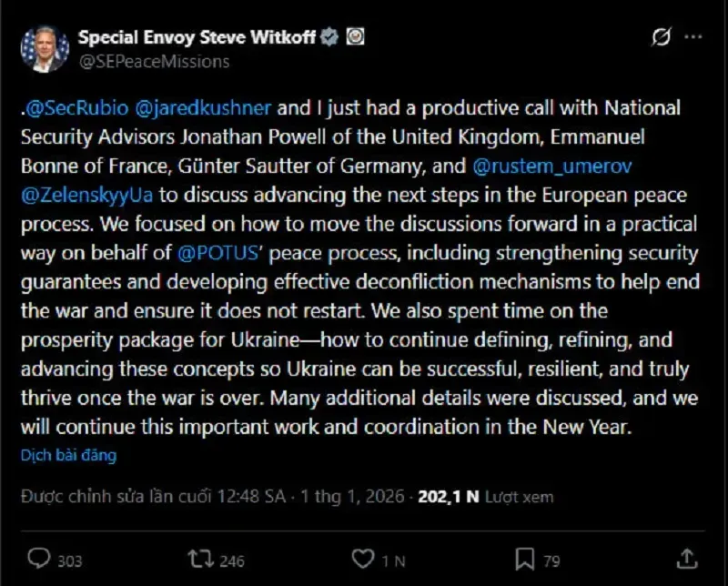Bookmark this post
This screenshot has width=728, height=586.
pos(524,558)
